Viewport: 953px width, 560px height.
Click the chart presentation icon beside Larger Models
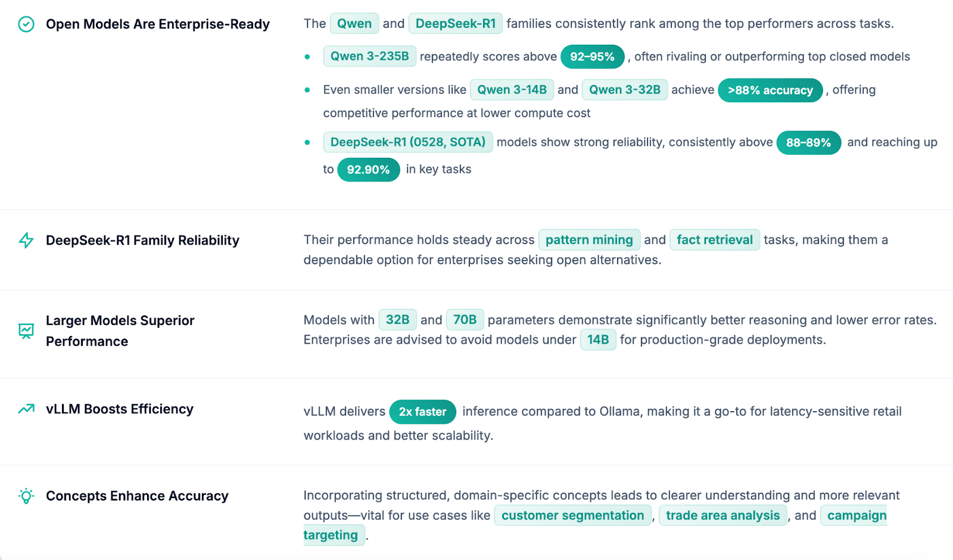(x=26, y=331)
